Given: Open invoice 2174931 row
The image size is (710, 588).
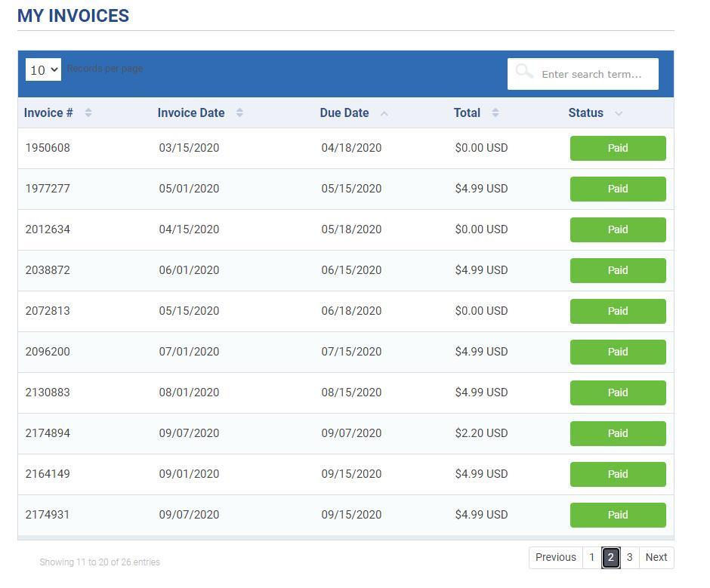Looking at the screenshot, I should coord(346,515).
